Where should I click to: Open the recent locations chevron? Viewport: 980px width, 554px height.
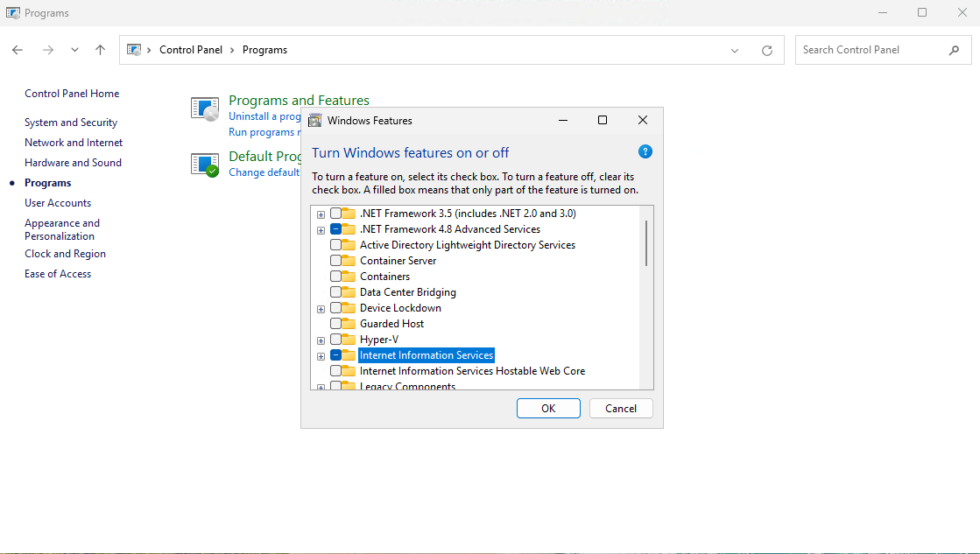pyautogui.click(x=75, y=50)
